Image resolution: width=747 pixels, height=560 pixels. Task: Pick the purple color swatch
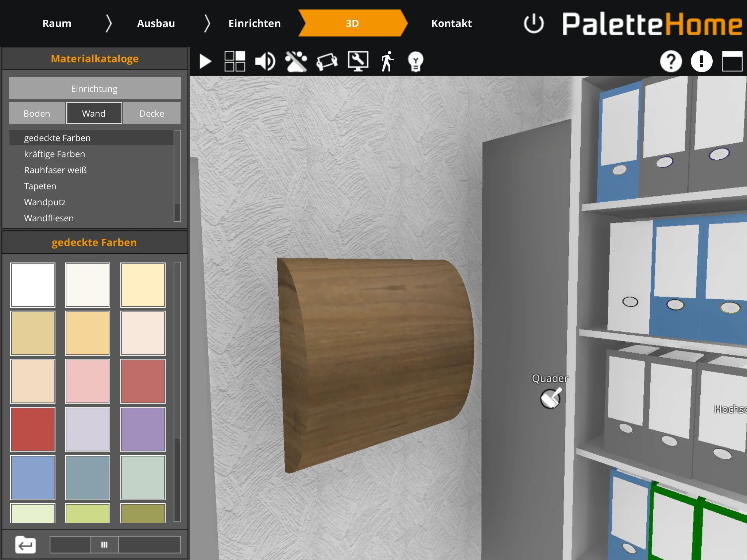point(143,429)
